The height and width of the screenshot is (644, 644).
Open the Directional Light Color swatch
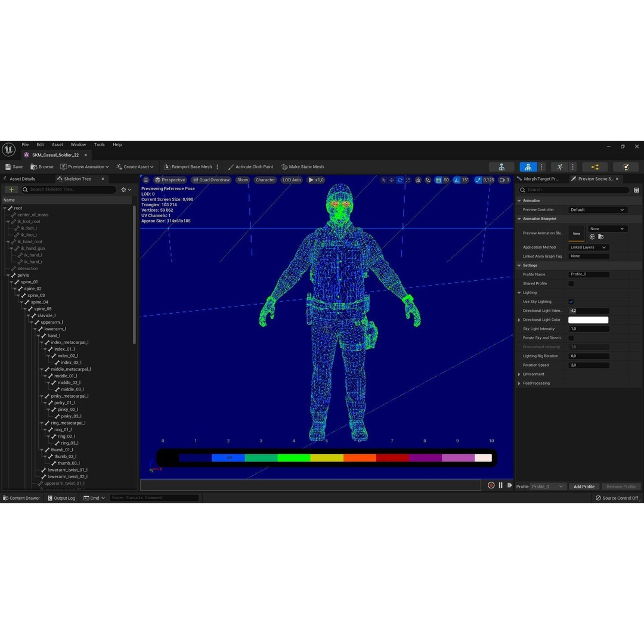pyautogui.click(x=588, y=320)
